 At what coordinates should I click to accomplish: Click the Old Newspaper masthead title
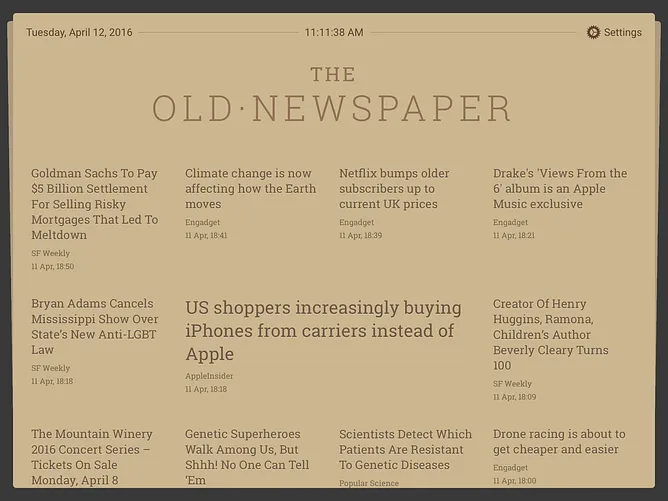coord(332,95)
